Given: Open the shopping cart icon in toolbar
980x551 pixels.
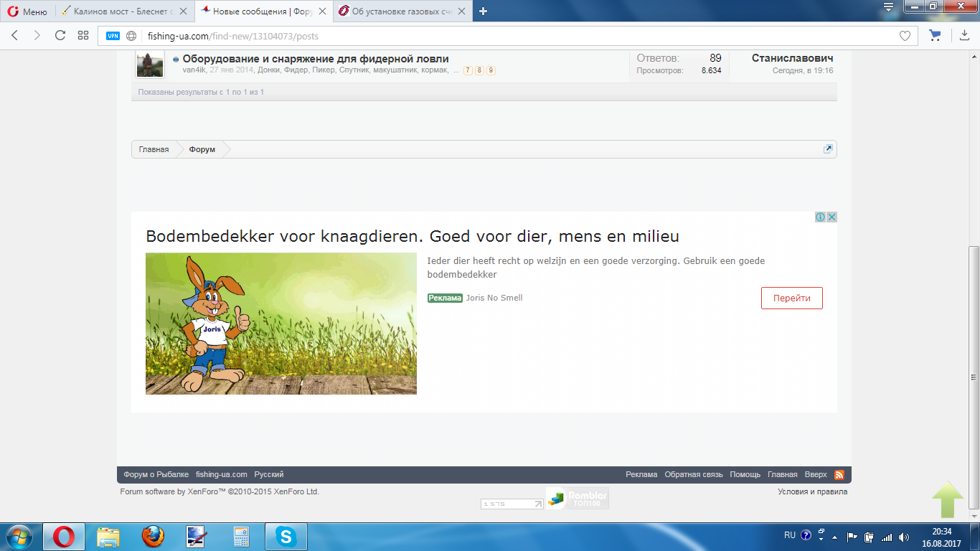Looking at the screenshot, I should point(934,36).
